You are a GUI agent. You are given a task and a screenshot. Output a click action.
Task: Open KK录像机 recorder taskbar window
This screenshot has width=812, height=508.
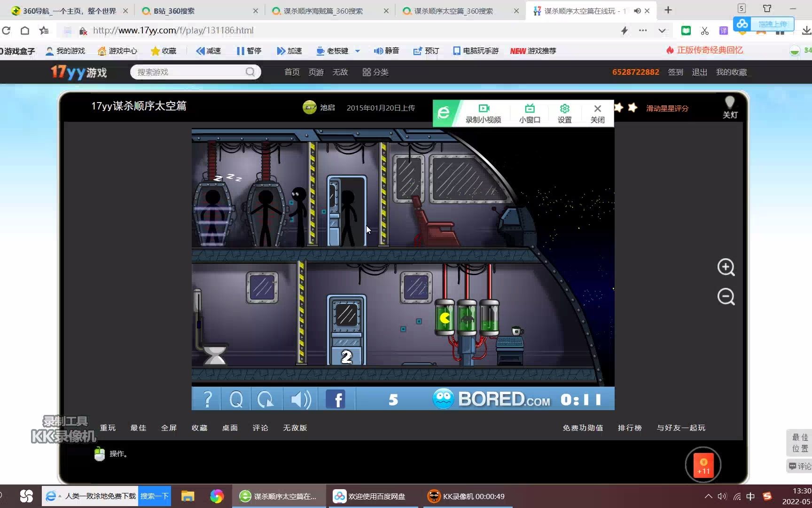pos(467,496)
